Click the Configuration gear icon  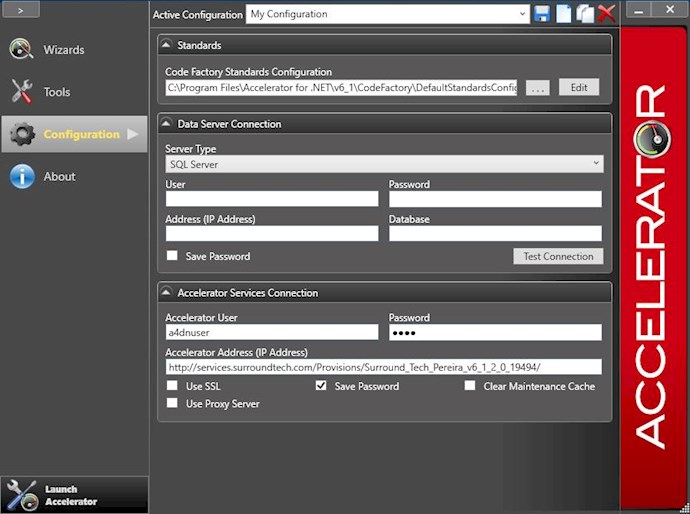coord(22,134)
